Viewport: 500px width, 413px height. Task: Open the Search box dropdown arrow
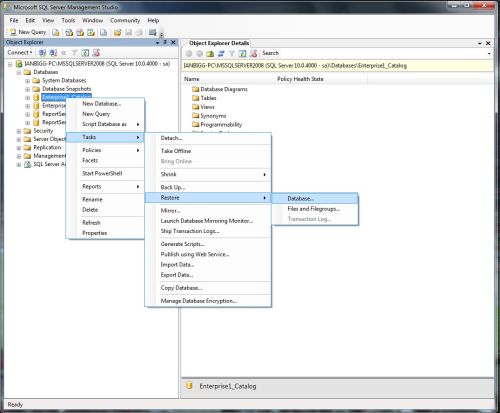(x=489, y=54)
